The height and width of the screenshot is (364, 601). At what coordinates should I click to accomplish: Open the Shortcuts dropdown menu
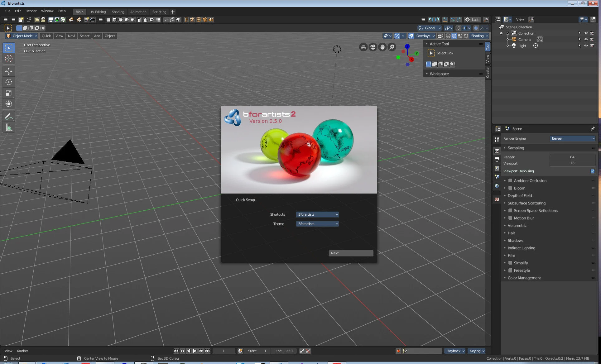pyautogui.click(x=317, y=214)
